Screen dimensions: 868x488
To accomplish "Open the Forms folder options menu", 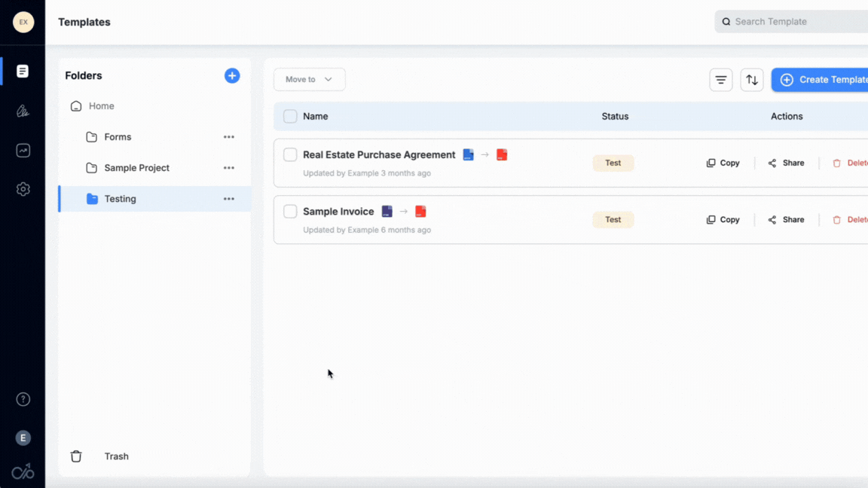I will point(229,137).
